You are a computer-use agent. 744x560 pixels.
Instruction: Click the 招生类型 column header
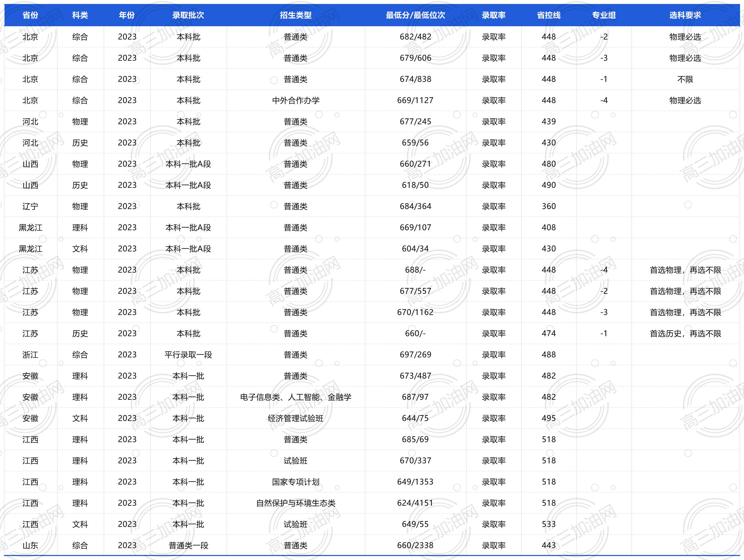pos(296,15)
